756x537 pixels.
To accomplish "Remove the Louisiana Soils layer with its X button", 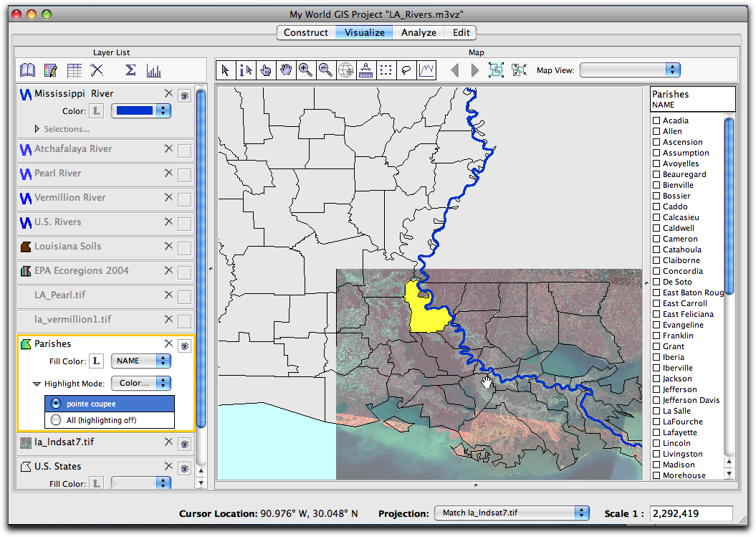I will (168, 247).
